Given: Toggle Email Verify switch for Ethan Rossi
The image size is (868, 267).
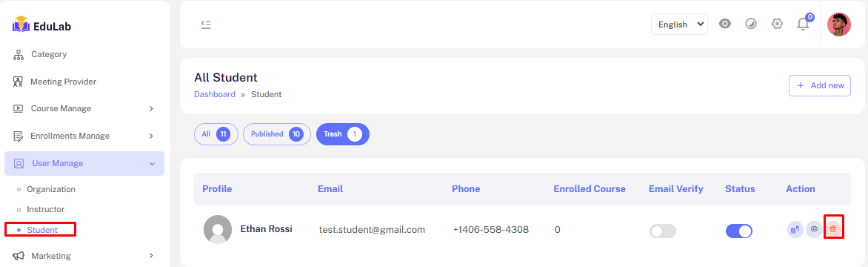Looking at the screenshot, I should tap(663, 231).
